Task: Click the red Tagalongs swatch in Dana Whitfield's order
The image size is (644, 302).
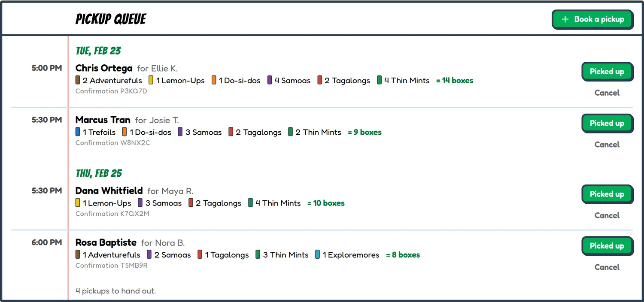Action: (x=191, y=203)
